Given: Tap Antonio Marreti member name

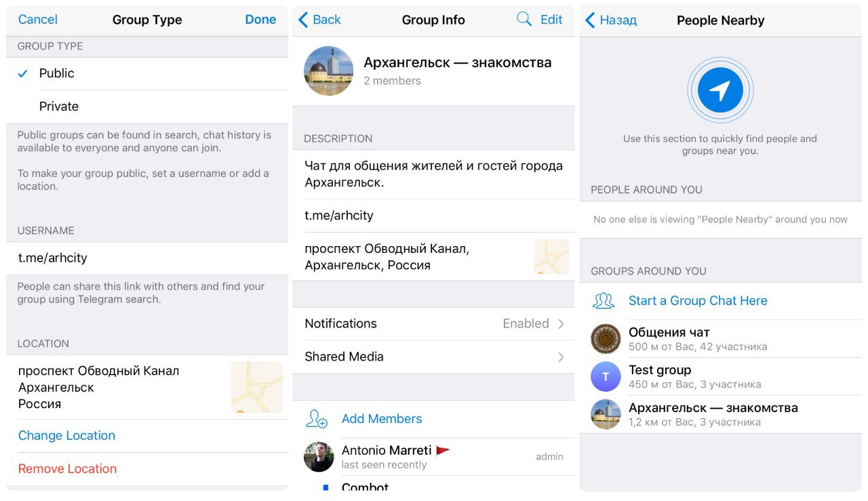Looking at the screenshot, I should (x=387, y=451).
